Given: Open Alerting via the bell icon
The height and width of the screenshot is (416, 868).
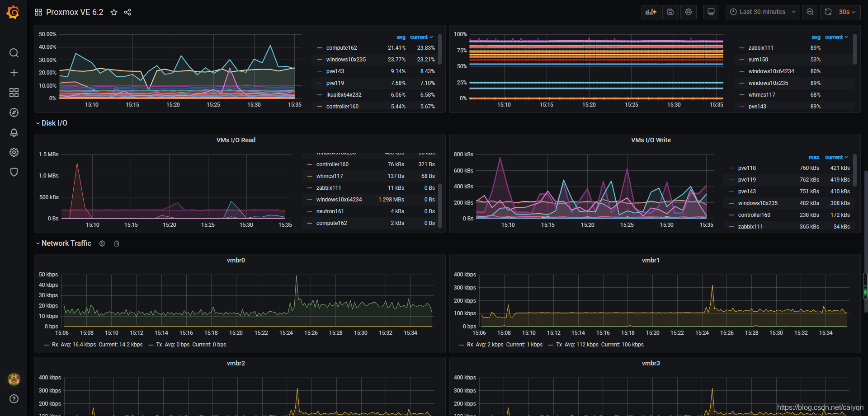Looking at the screenshot, I should (x=14, y=132).
